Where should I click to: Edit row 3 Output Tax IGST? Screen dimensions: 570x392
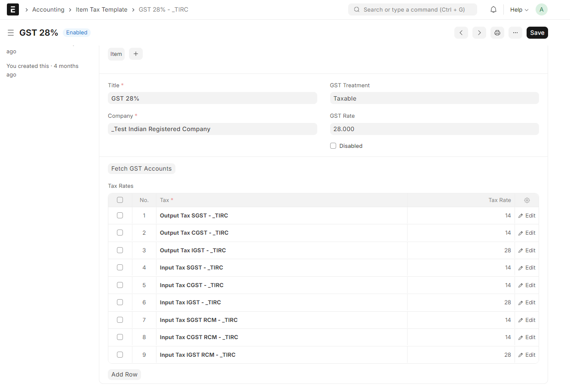[x=527, y=251]
